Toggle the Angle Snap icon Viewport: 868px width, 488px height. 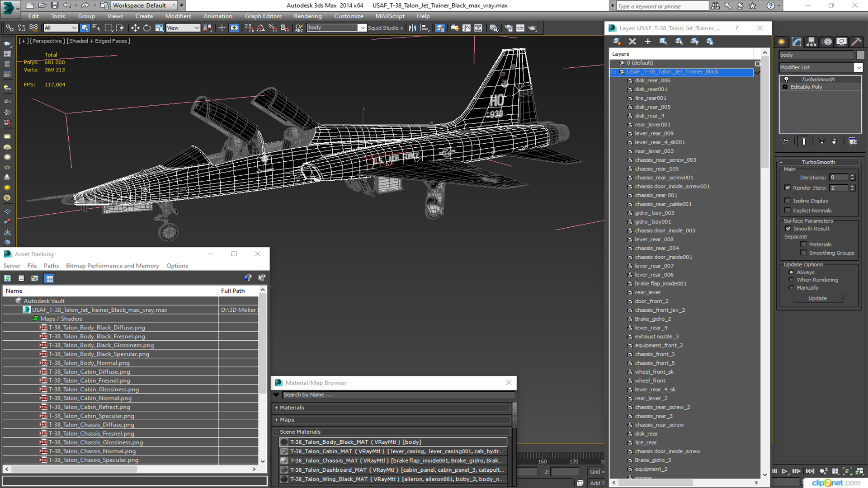(261, 28)
